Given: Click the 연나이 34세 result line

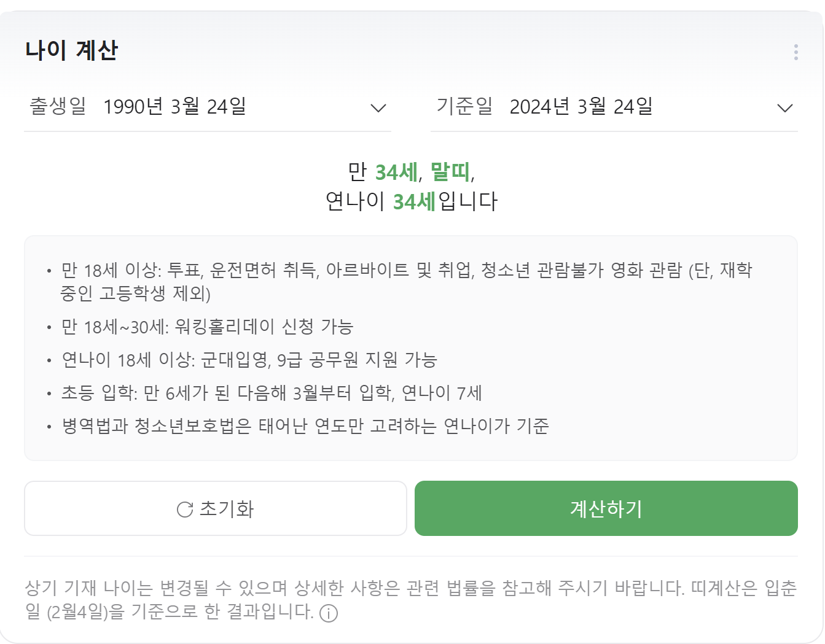Looking at the screenshot, I should [412, 201].
